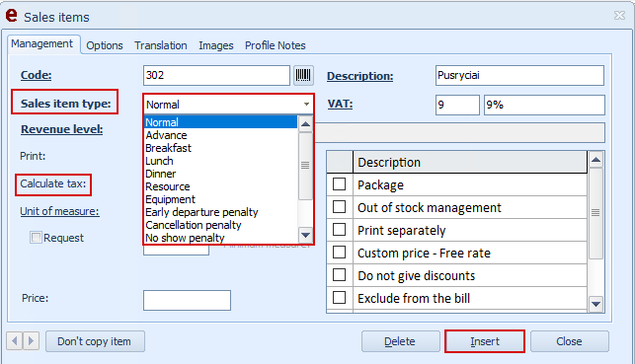Select Early departure penalty option
The height and width of the screenshot is (364, 635).
tap(221, 212)
